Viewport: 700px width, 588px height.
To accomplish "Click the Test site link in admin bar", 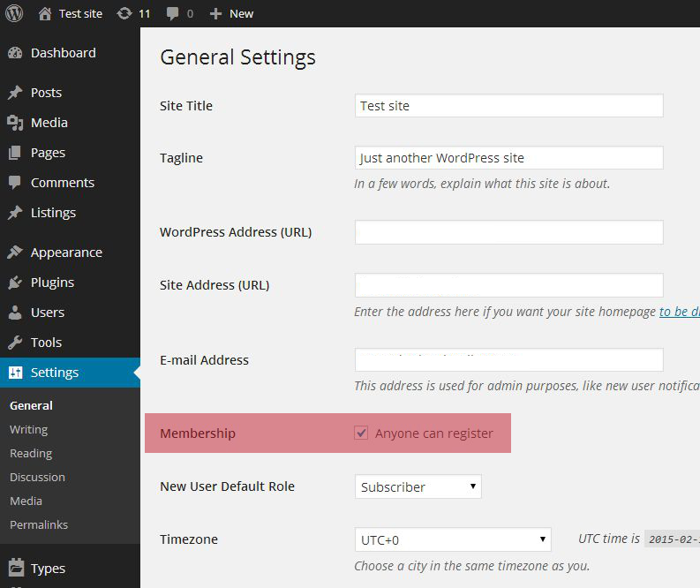I will (80, 14).
